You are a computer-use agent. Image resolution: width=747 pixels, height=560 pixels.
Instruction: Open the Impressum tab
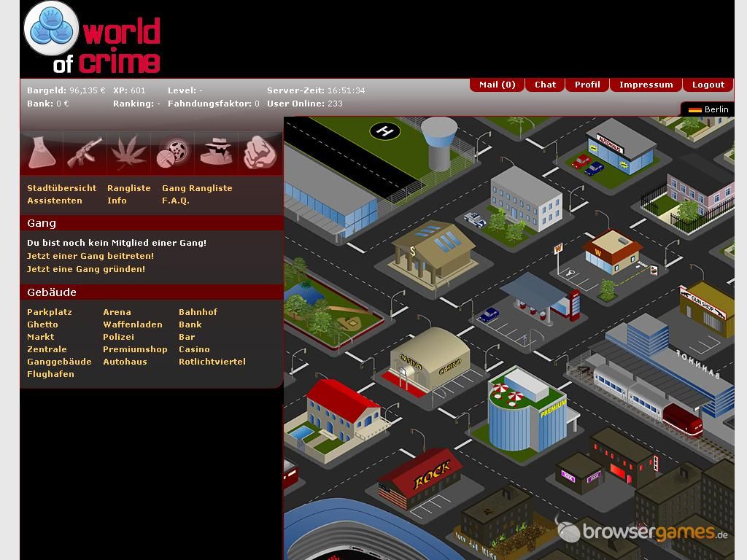[x=646, y=85]
